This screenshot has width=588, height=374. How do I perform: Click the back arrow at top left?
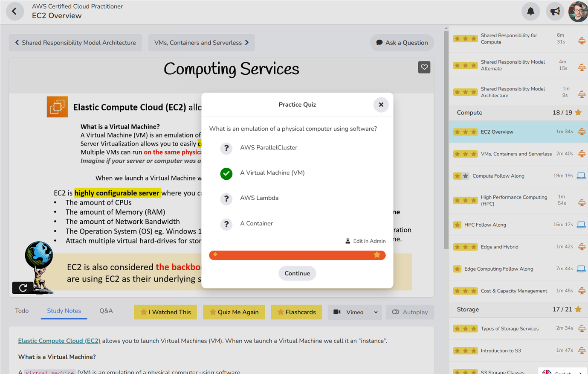pyautogui.click(x=15, y=11)
